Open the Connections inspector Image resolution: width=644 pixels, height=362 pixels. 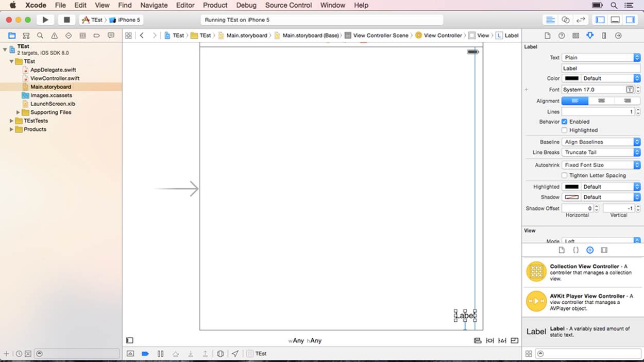[x=618, y=36]
